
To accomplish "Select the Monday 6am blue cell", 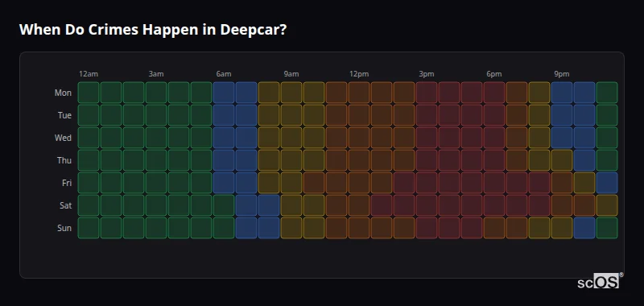I will point(224,93).
